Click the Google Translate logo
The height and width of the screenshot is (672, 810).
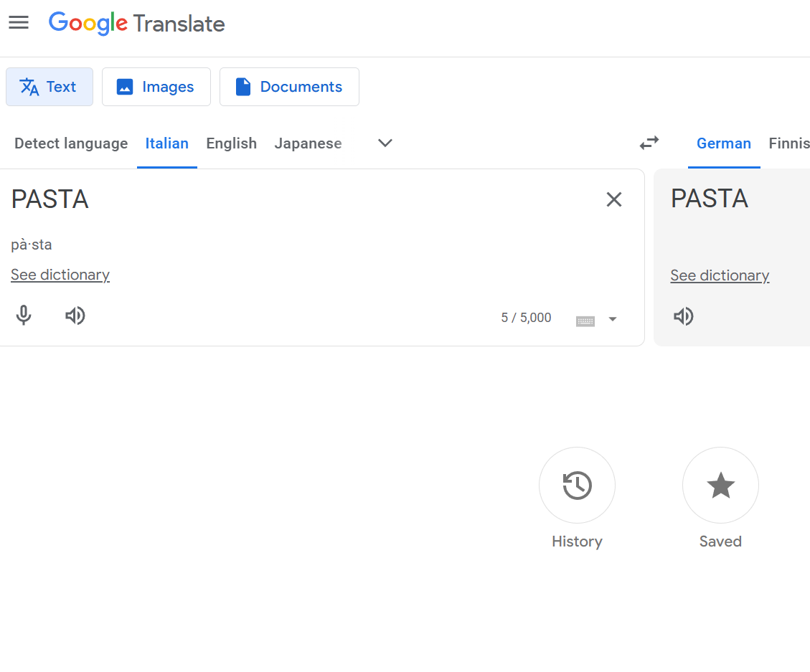(136, 24)
